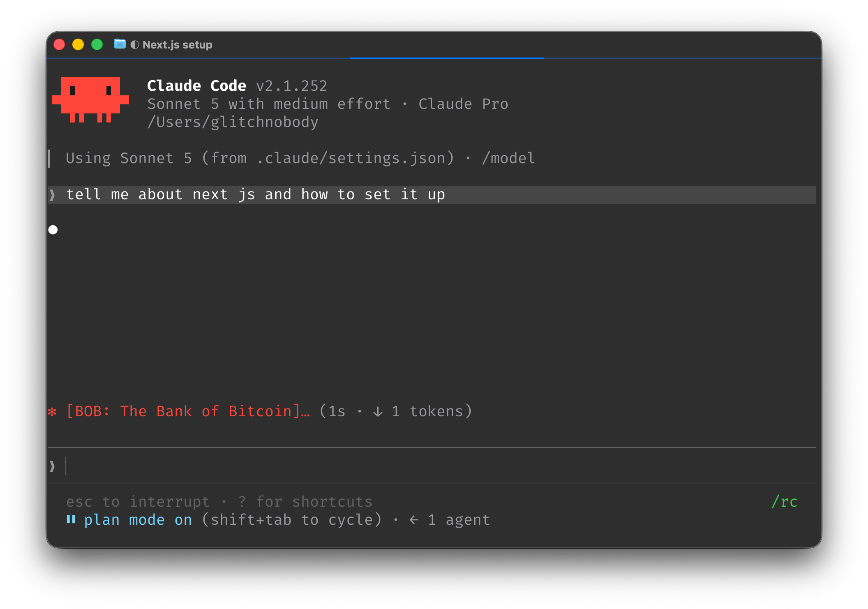Click the green zoom window button

pyautogui.click(x=97, y=44)
